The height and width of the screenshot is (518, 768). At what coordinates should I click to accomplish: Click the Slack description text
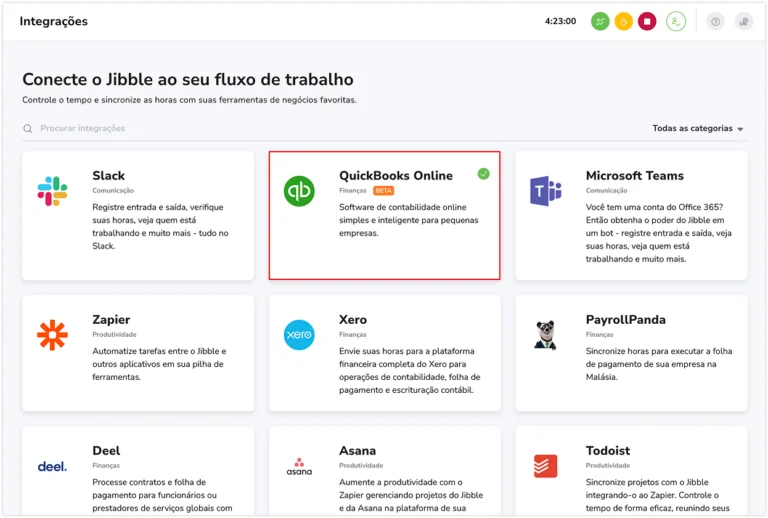[161, 227]
